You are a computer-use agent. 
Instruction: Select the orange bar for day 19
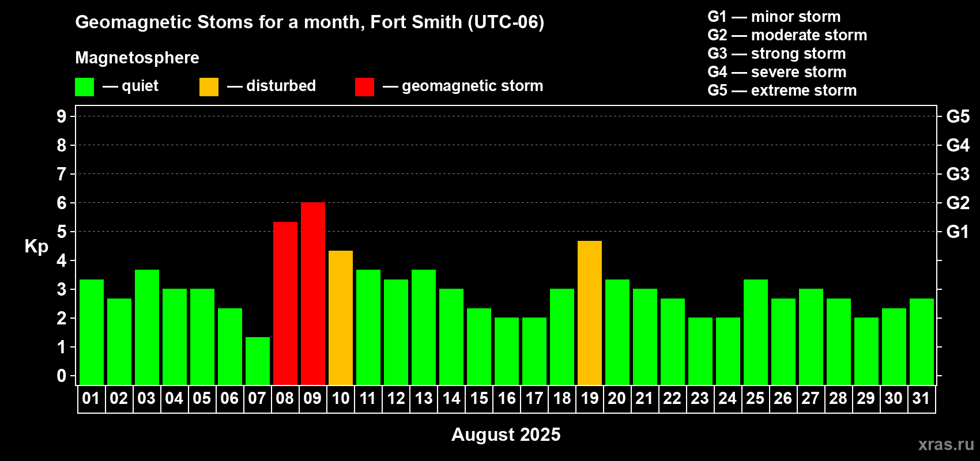coord(590,313)
